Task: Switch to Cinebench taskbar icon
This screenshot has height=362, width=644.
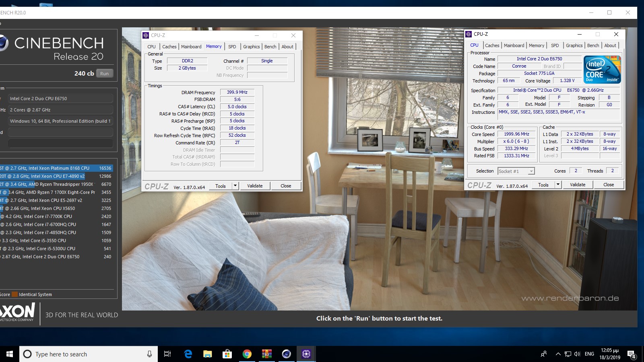Action: [x=286, y=354]
